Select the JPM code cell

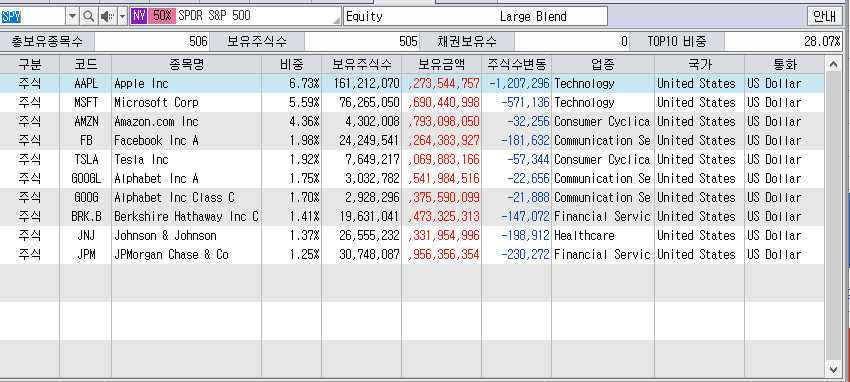pyautogui.click(x=86, y=254)
